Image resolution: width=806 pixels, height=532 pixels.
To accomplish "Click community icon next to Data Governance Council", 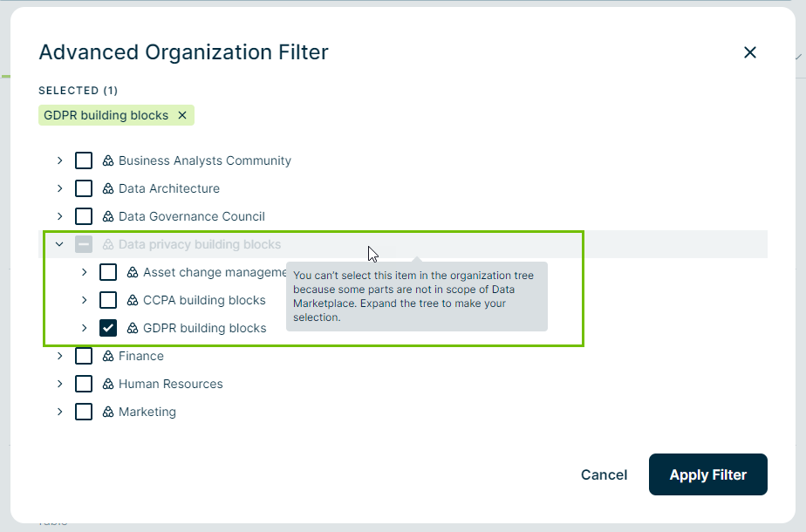I will pos(108,216).
